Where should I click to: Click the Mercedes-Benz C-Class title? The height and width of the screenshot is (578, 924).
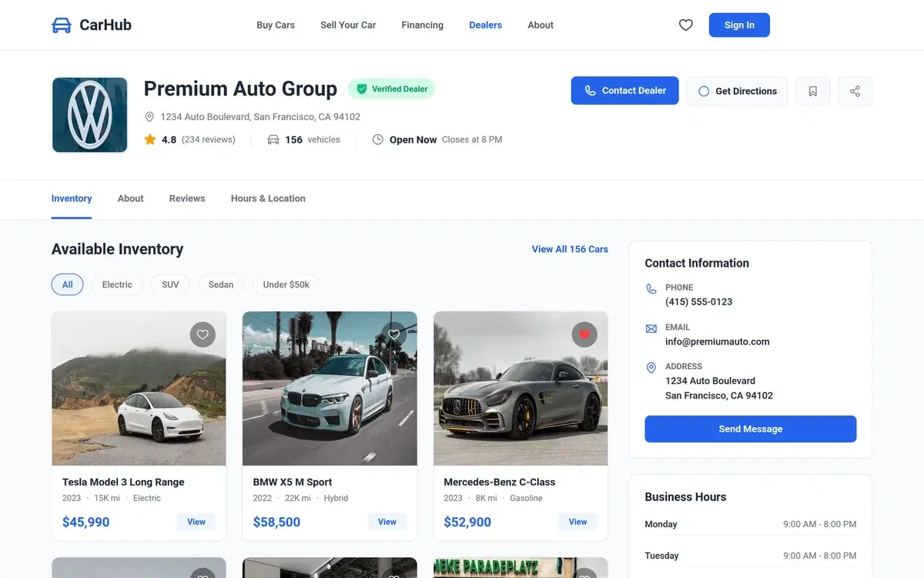click(500, 482)
